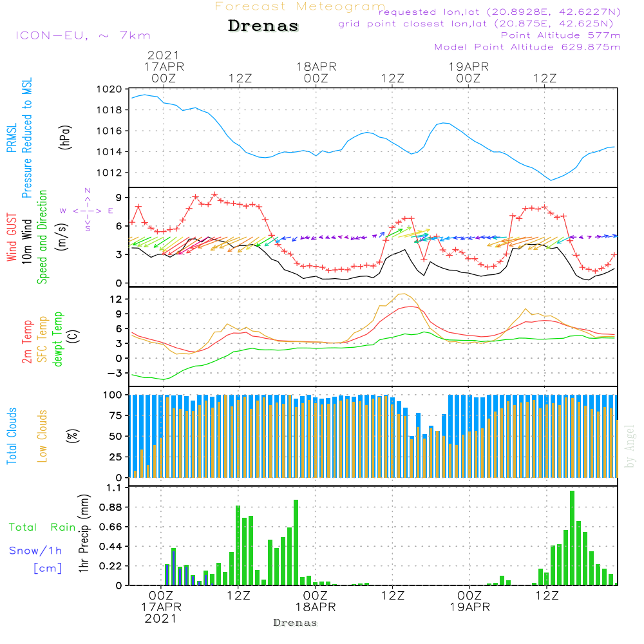Image resolution: width=644 pixels, height=644 pixels.
Task: Select the '(%)' cloud unit label
Action: (72, 436)
